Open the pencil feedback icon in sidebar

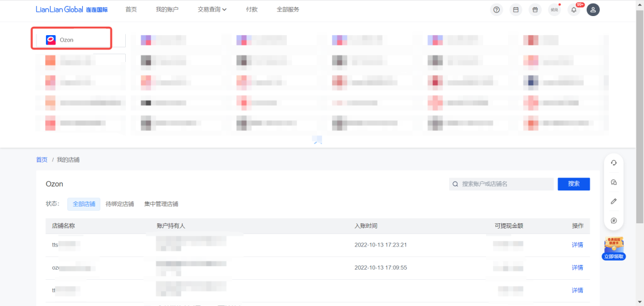click(x=614, y=201)
